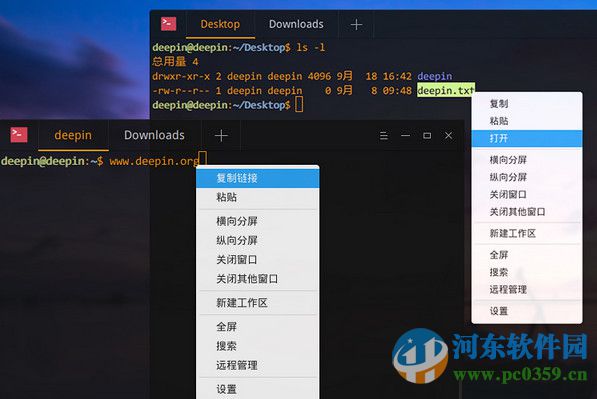
Task: Click blue deepin directory name in listing
Action: (434, 76)
